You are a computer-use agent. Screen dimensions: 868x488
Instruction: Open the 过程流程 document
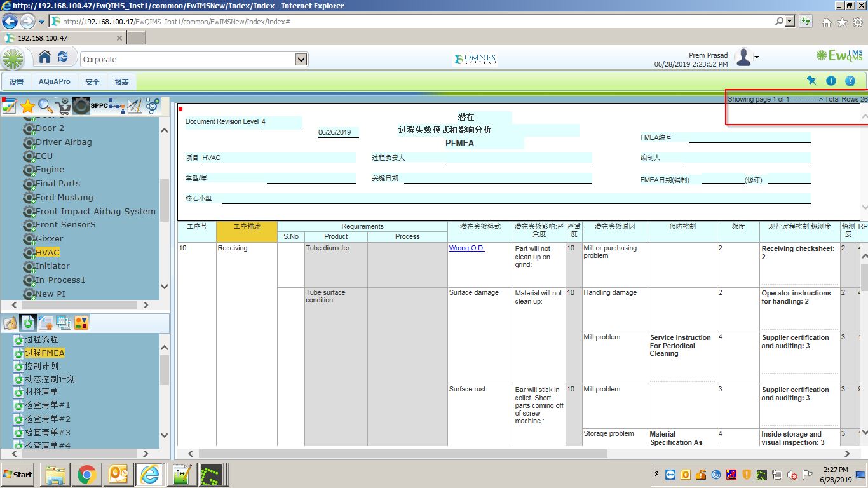click(x=41, y=340)
